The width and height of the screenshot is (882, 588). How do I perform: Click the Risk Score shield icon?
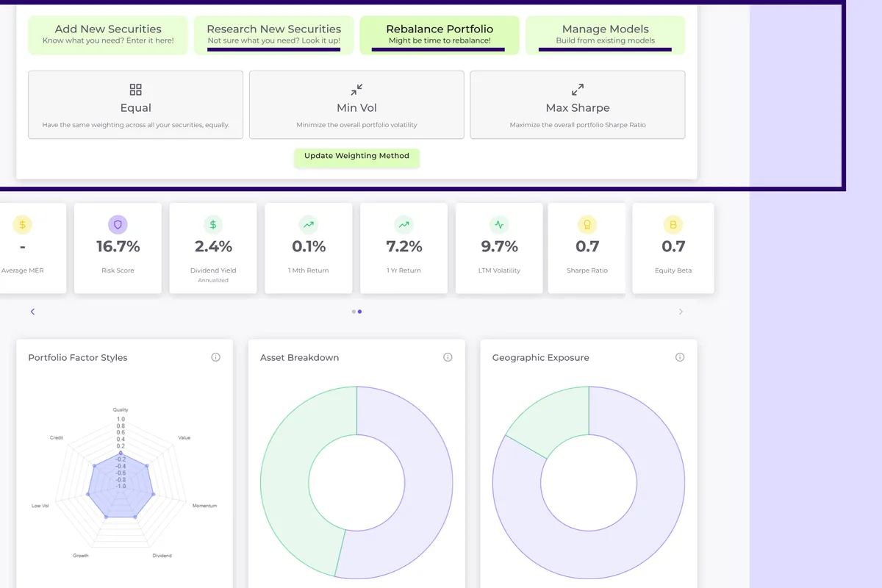coord(118,225)
